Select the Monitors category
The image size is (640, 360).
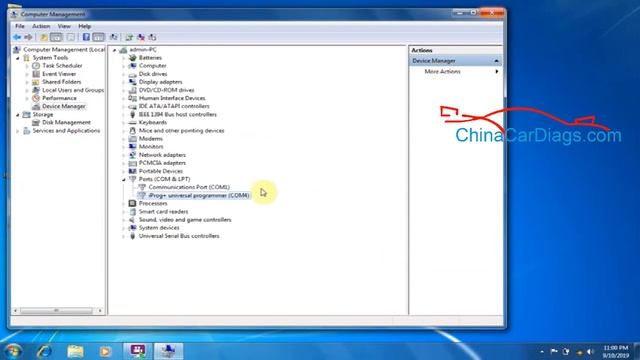click(x=151, y=147)
